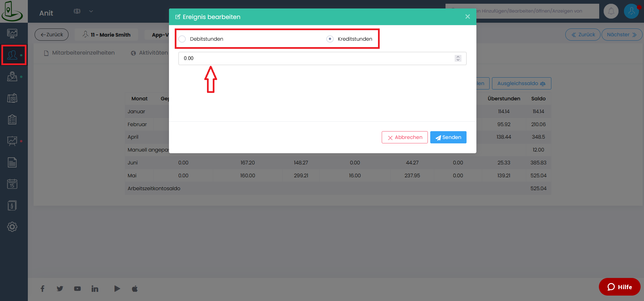Open the document report icon in sidebar
The image size is (644, 301).
pyautogui.click(x=12, y=163)
